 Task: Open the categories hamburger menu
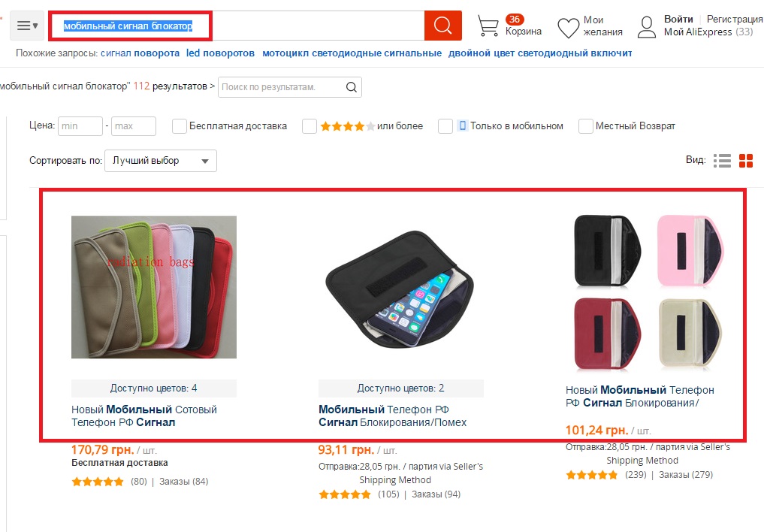(x=27, y=26)
